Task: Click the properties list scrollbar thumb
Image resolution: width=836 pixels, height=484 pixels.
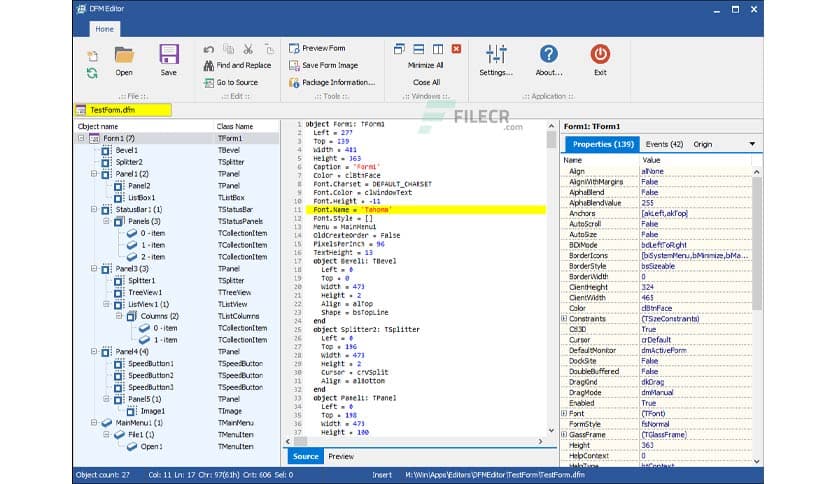Action: coord(757,243)
